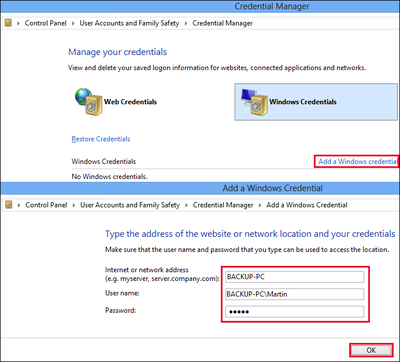Open Control Panel in lower breadcrumb
This screenshot has width=400, height=362.
(46, 205)
